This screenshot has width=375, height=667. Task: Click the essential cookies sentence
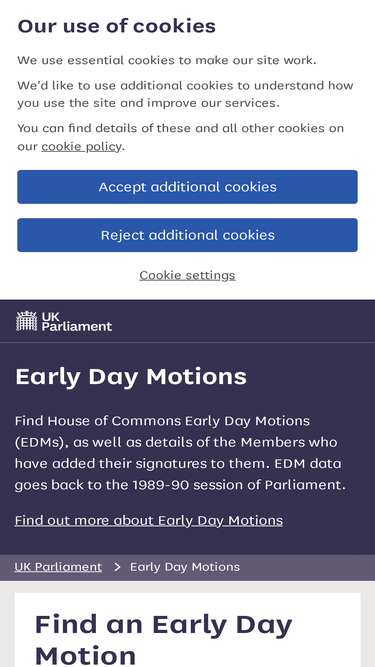167,60
